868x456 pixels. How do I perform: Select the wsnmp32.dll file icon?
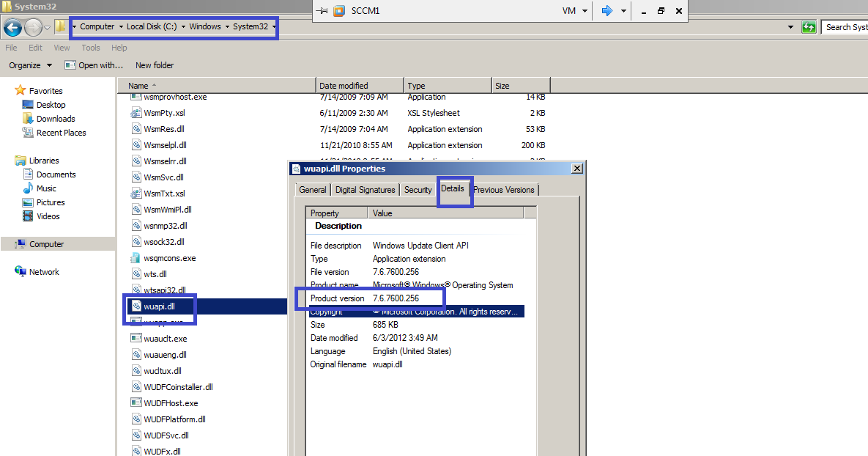136,226
